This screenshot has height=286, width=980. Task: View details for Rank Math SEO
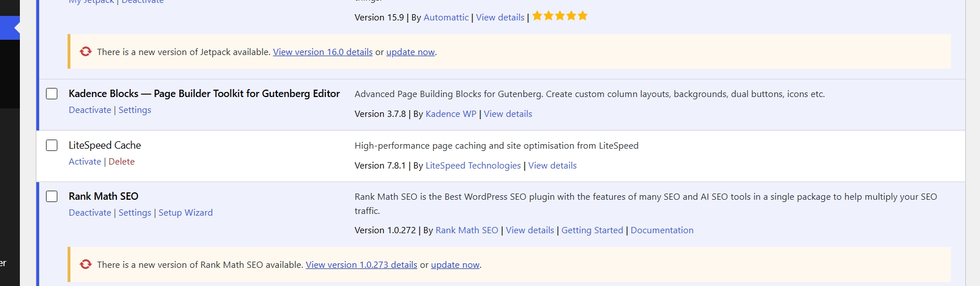tap(530, 230)
